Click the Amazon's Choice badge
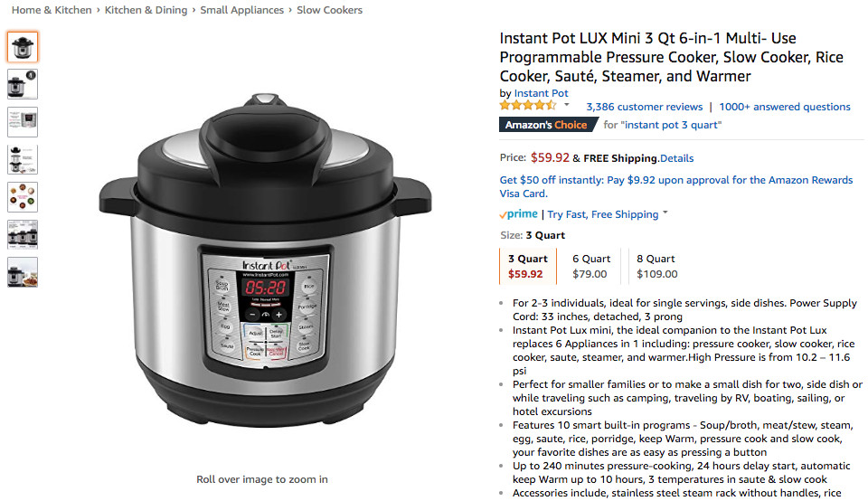Image resolution: width=868 pixels, height=501 pixels. pos(548,125)
